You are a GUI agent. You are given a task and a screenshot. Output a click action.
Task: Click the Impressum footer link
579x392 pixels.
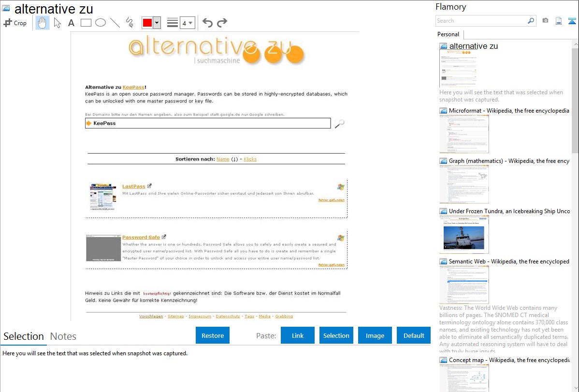tap(200, 316)
